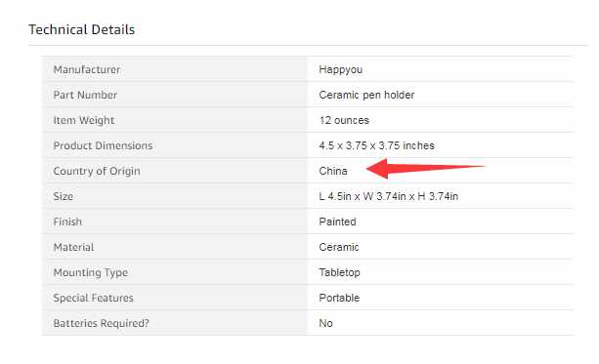This screenshot has height=364, width=599.
Task: Click the Part Number label
Action: [85, 95]
